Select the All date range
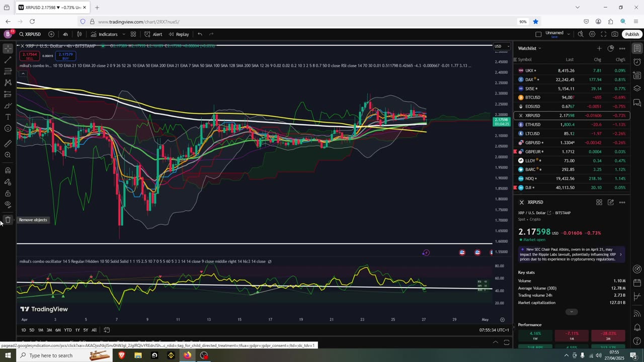 (94, 330)
